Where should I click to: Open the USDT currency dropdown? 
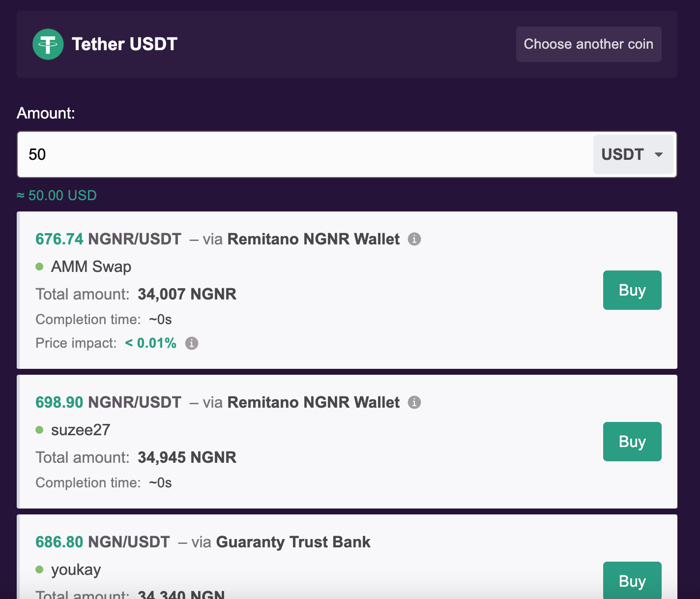click(x=633, y=154)
